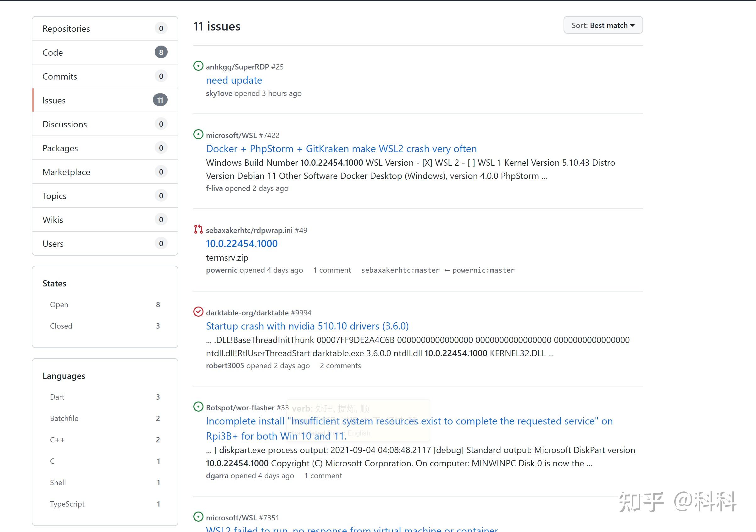Click pull request icon beside sebaxakerhtc/rdpwrap.ini #49
Image resolution: width=756 pixels, height=532 pixels.
tap(198, 229)
